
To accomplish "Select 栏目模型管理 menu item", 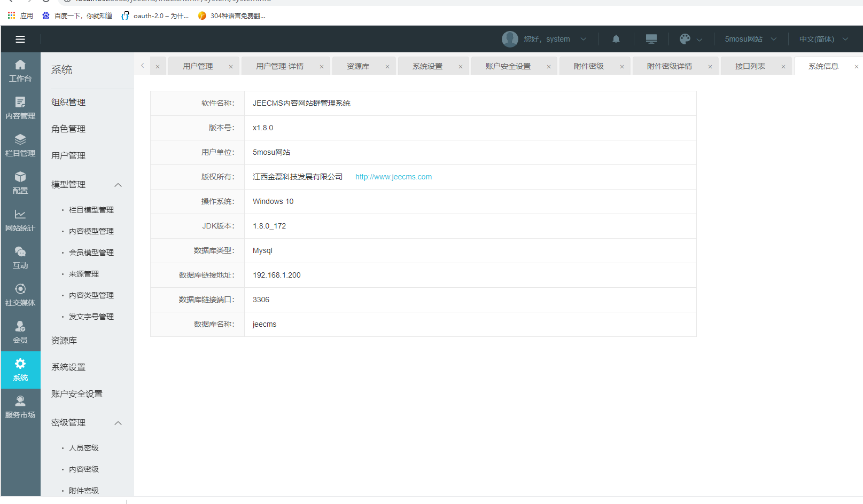I will click(x=91, y=210).
